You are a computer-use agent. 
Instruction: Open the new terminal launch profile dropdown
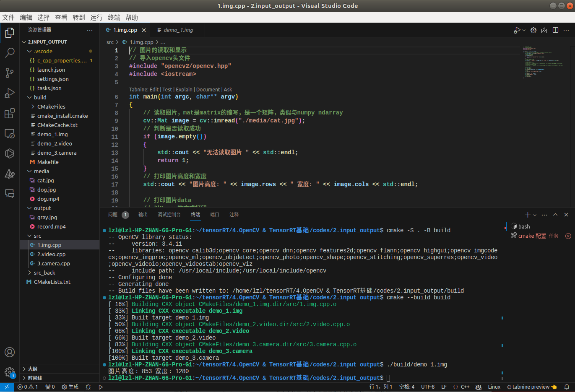click(x=535, y=215)
